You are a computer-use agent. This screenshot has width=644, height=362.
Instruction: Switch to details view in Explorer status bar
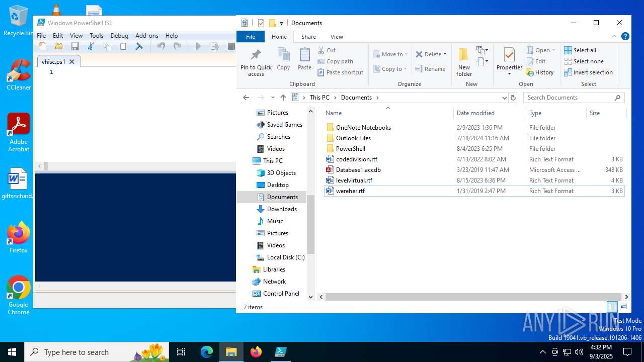click(612, 307)
